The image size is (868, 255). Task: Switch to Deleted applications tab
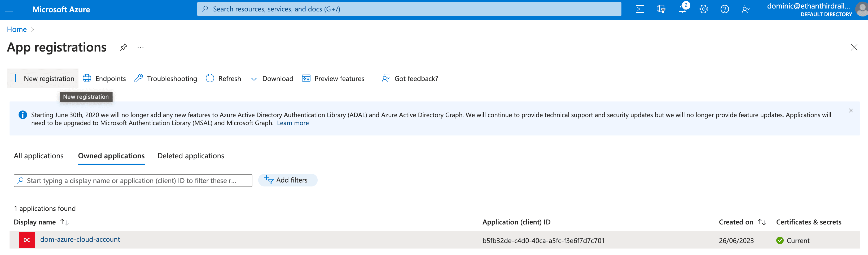(191, 156)
